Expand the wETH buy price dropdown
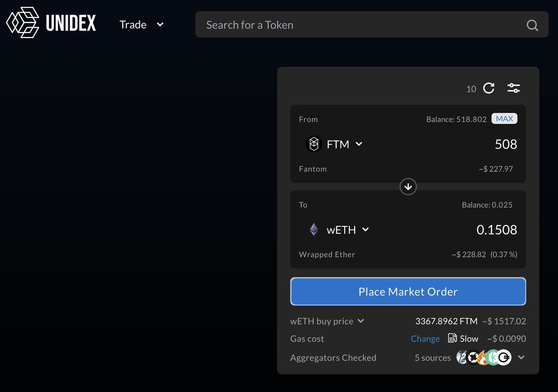This screenshot has width=558, height=392. 327,321
